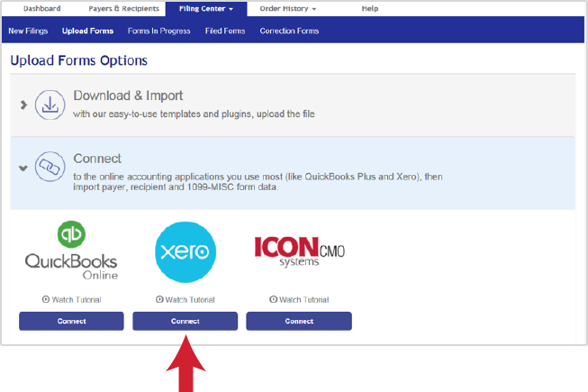Watch Tutorial for Xero

point(185,300)
